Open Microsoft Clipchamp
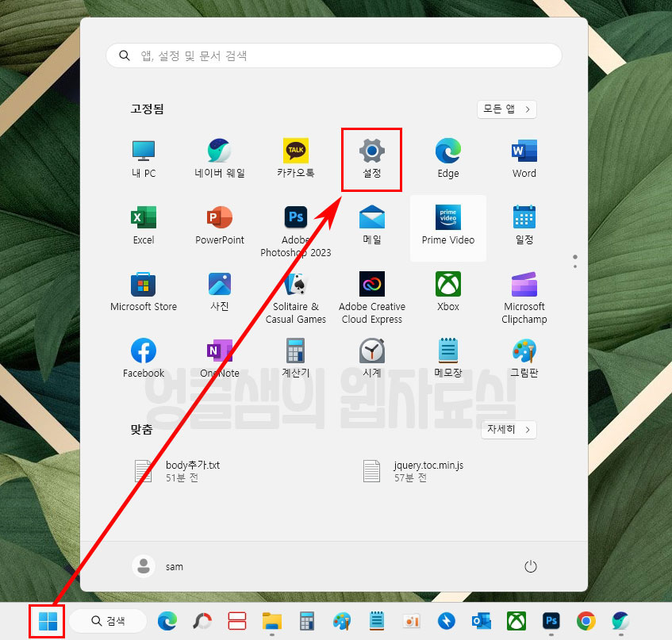The width and height of the screenshot is (672, 640). pyautogui.click(x=524, y=298)
